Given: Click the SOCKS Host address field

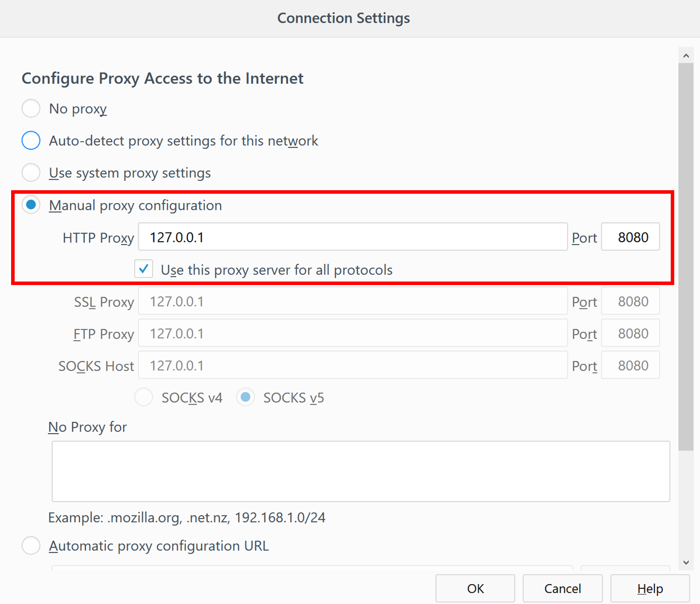Looking at the screenshot, I should 352,366.
